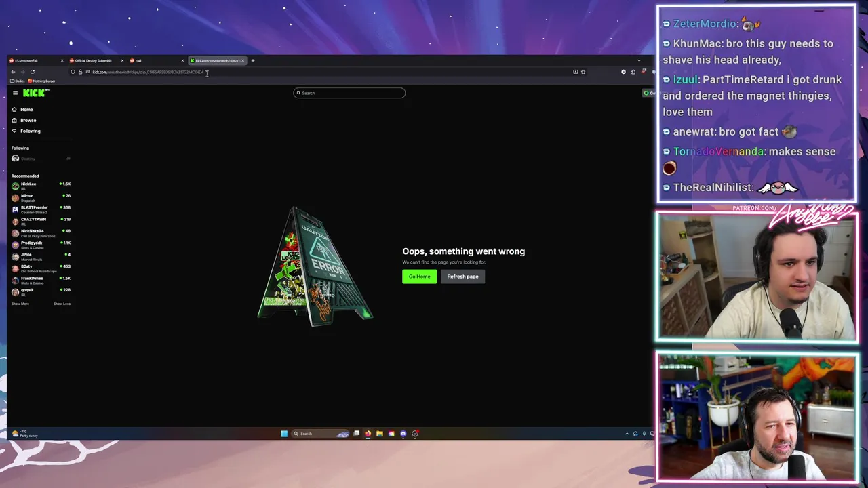Close the kick.com tab
This screenshot has width=868, height=488.
coord(242,60)
